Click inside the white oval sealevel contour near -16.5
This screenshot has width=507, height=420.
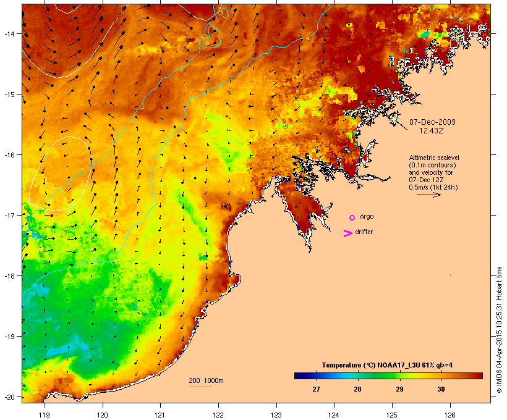(61, 174)
